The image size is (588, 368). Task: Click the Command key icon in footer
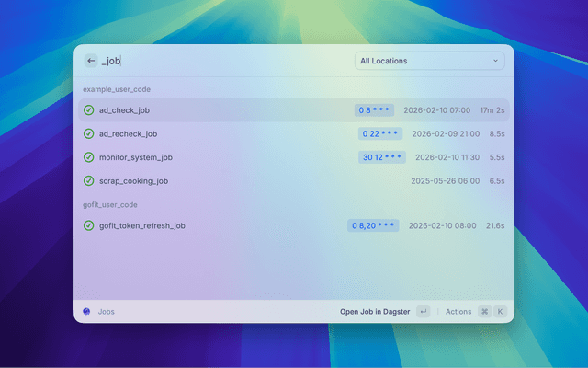tap(484, 312)
